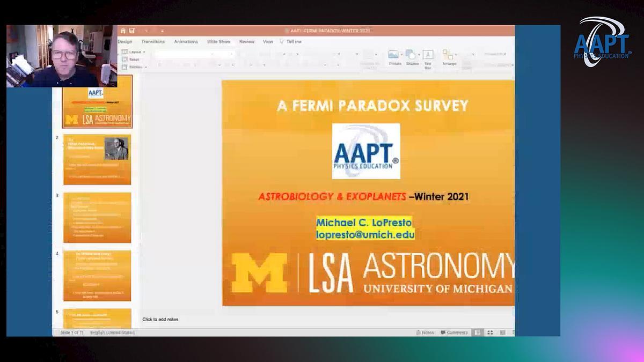Screen dimensions: 644x362
Task: Click the document title 'AAPT-FERMI PARADOX-WINTER 2021'
Action: pyautogui.click(x=330, y=31)
